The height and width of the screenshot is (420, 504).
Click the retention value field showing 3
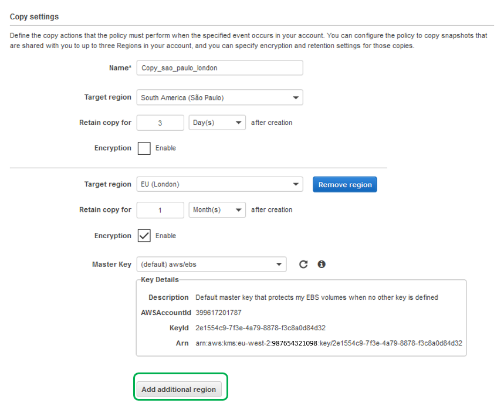[x=160, y=122]
